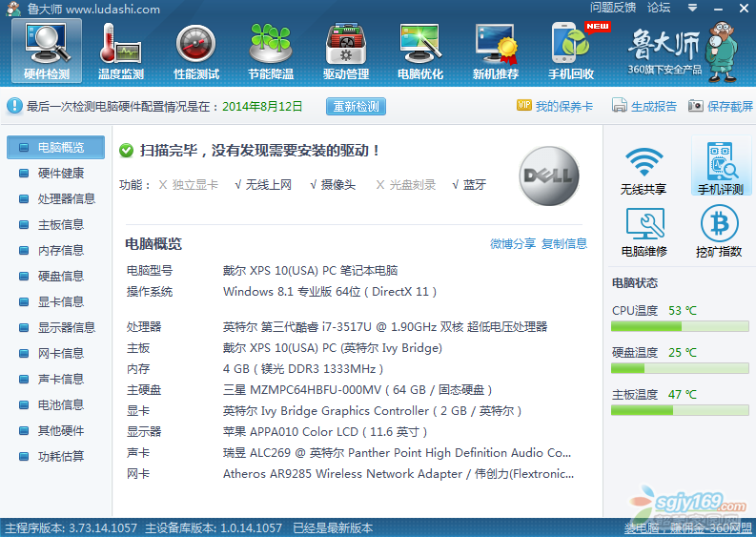Click the 苹果 APPA010 Color LCD text
The width and height of the screenshot is (756, 537).
click(325, 432)
